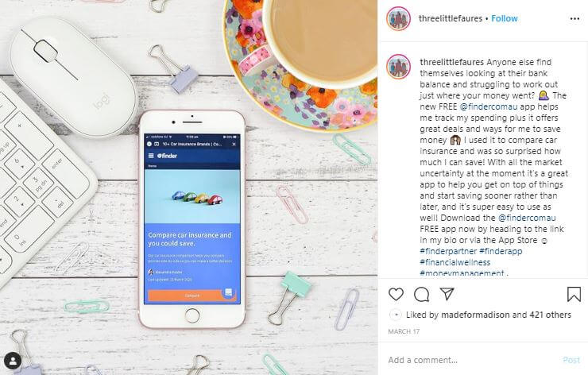Show the 421 others who liked
588x375 pixels.
click(551, 315)
